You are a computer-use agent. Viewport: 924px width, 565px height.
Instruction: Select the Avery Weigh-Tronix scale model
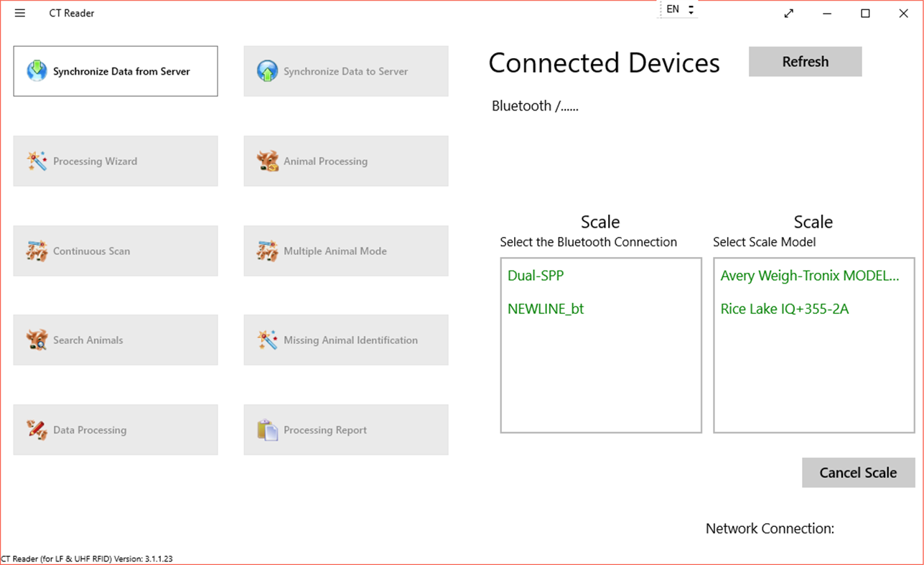(810, 275)
